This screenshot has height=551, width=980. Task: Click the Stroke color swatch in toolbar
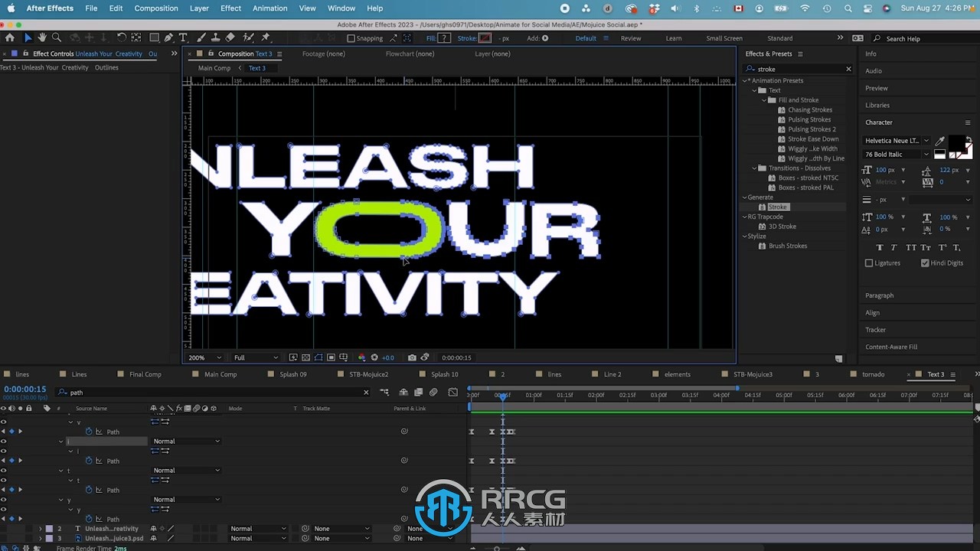(x=485, y=38)
